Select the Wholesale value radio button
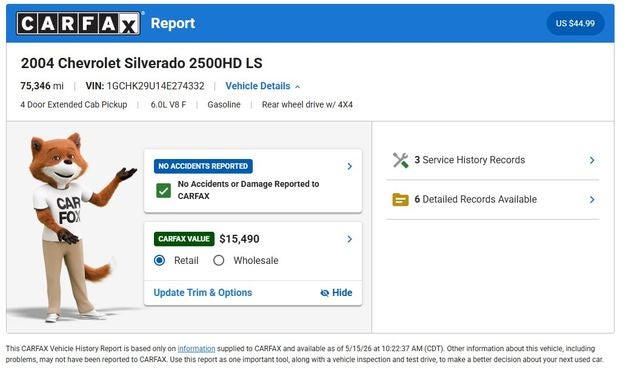Screen dimensions: 640x372 (x=219, y=260)
